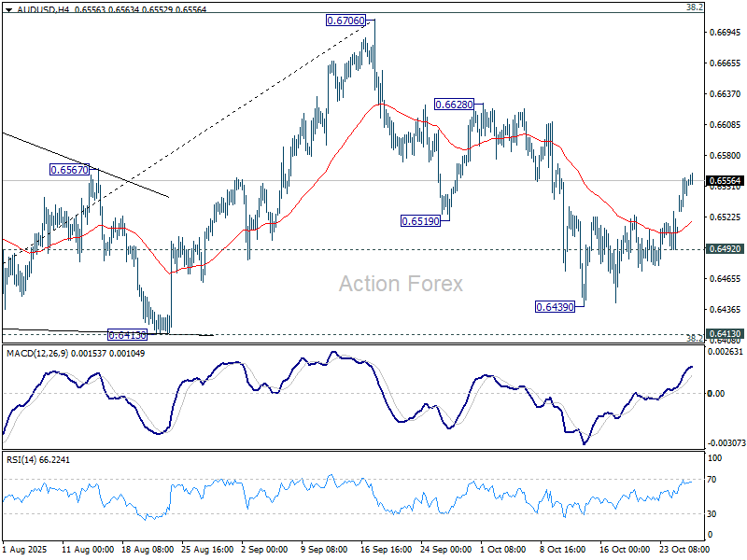Click the 8 Oct 16:00 time label
Image resolution: width=747 pixels, height=560 pixels.
(563, 550)
